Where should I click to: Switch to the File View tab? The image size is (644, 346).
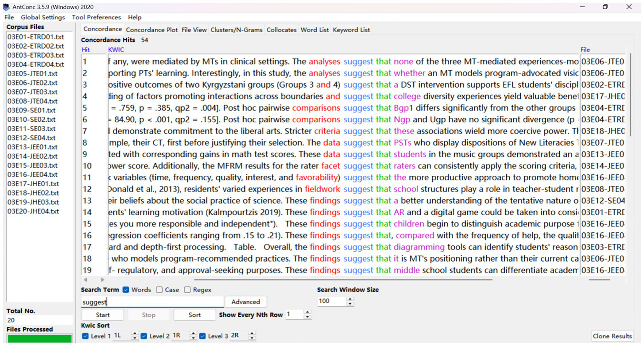[194, 29]
